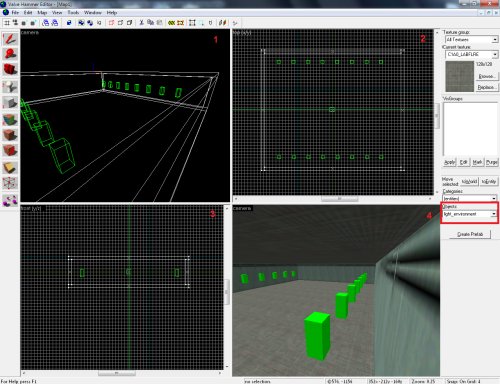
Task: Click the Create Prefab button
Action: [x=470, y=234]
